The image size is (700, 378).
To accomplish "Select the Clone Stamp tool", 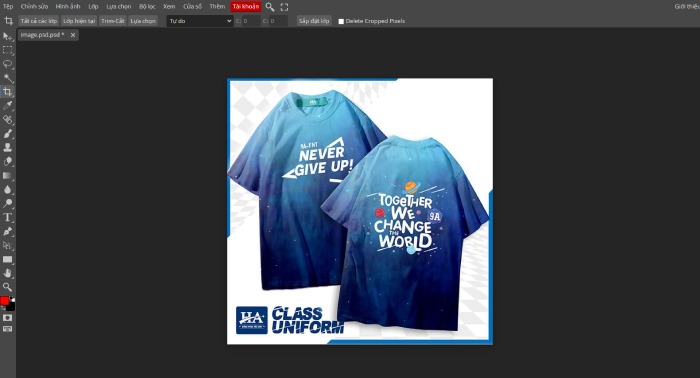I will 8,147.
